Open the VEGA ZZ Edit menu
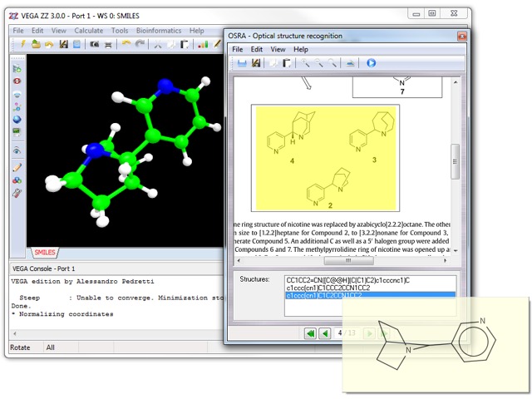This screenshot has width=532, height=399. point(37,31)
